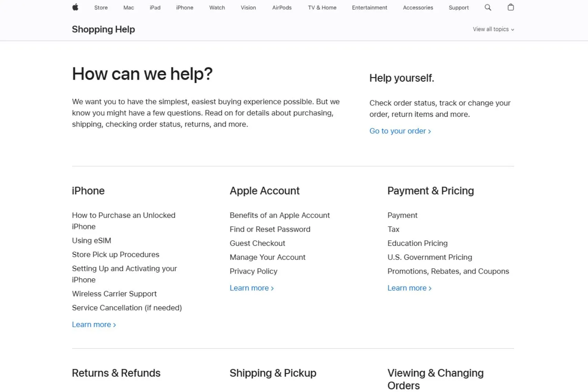Open Benefits of an Apple Account link
Screen dimensions: 588x392
[279, 215]
